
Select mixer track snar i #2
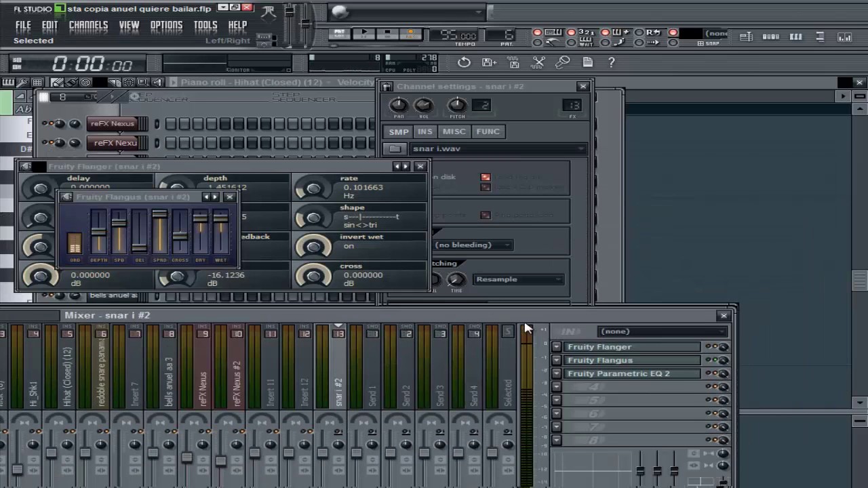(338, 369)
